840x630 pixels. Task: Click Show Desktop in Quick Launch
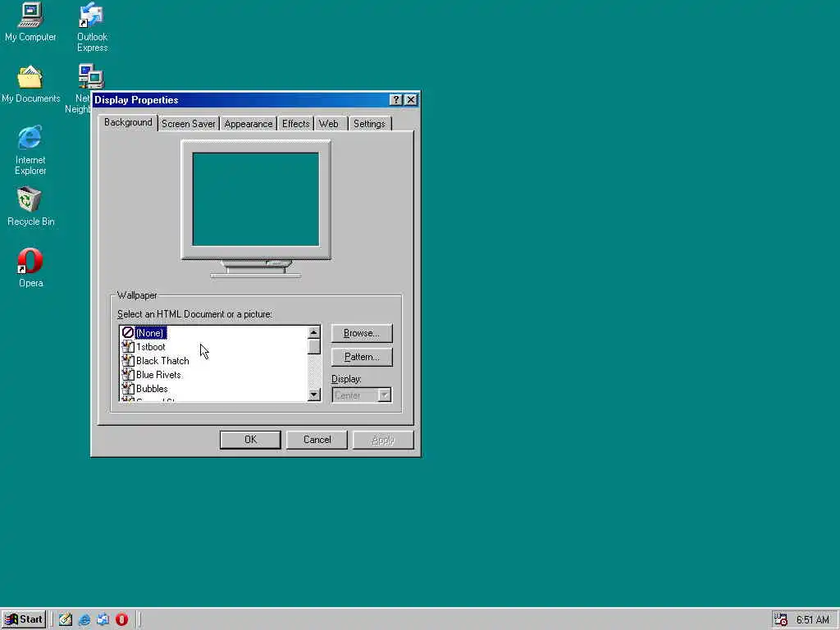tap(66, 619)
